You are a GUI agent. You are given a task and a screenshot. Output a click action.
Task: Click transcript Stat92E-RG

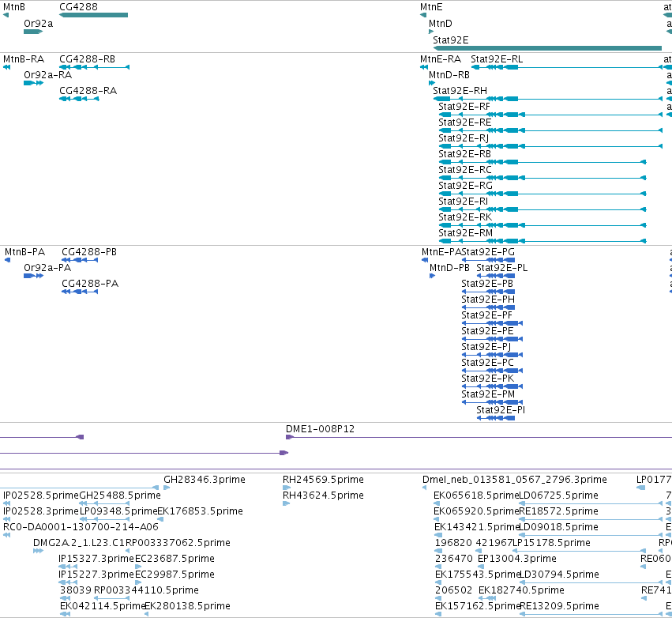click(x=465, y=187)
